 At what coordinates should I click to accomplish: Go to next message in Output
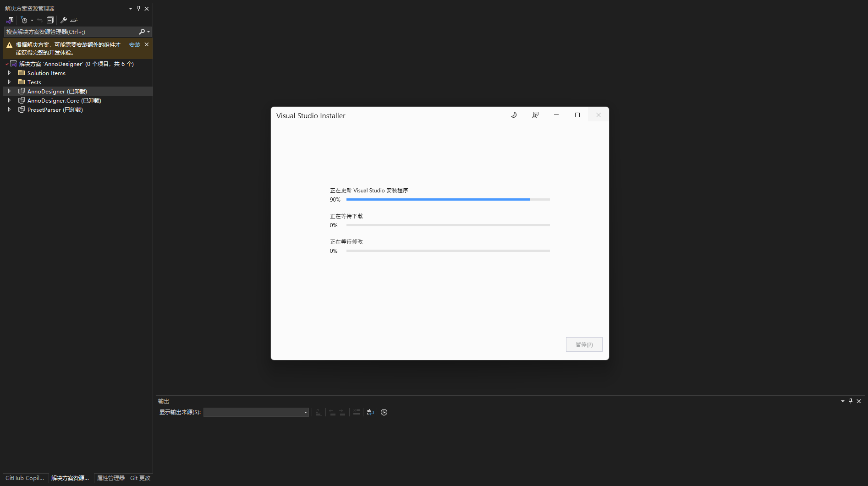coord(342,412)
